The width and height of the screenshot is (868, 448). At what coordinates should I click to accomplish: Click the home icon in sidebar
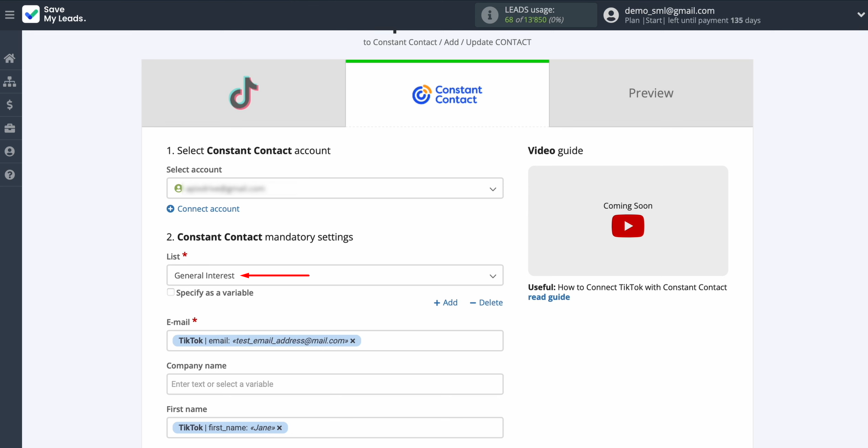click(10, 58)
